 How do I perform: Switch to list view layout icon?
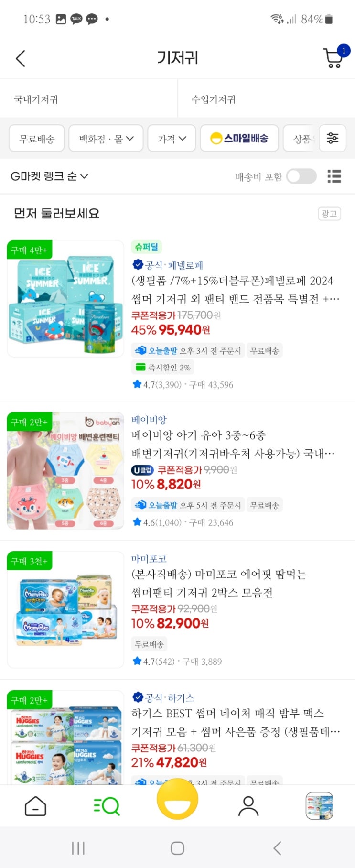[x=334, y=176]
